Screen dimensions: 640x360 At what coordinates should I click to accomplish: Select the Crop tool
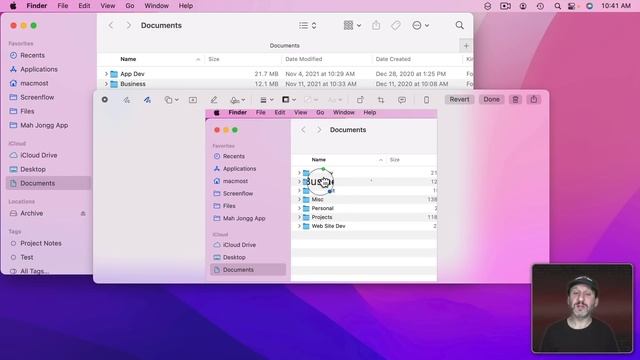(381, 100)
